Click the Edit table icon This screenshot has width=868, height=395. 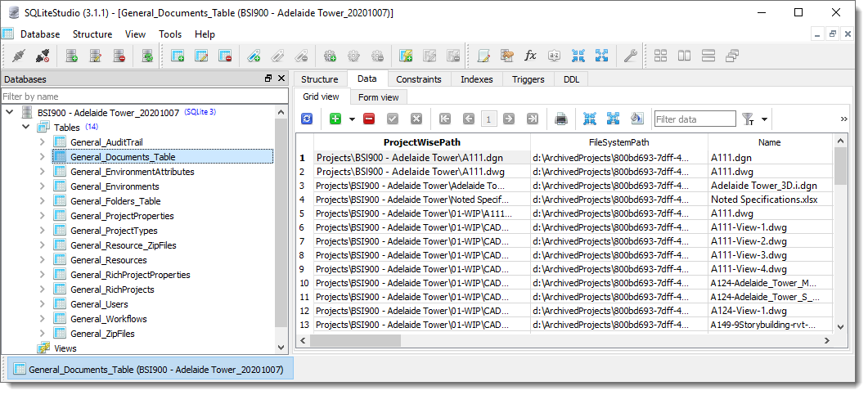[x=201, y=56]
